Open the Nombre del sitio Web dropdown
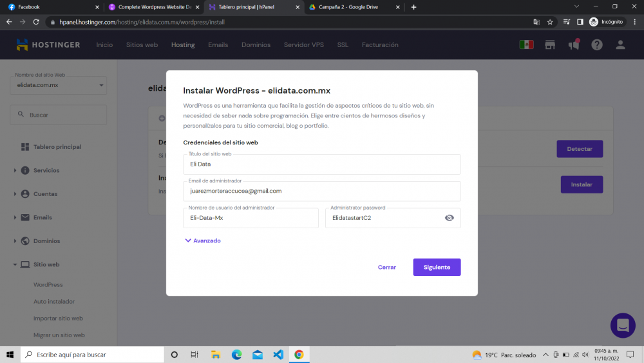 pos(59,85)
